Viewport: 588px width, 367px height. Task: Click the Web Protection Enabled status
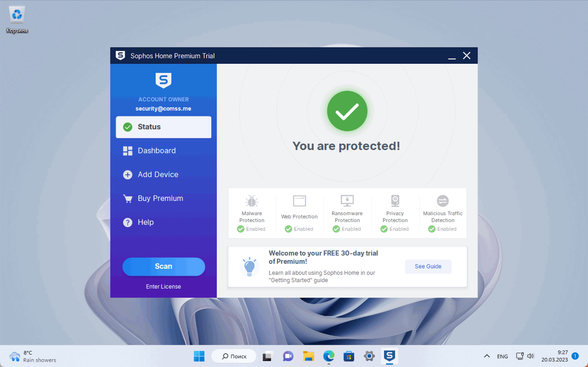click(299, 229)
